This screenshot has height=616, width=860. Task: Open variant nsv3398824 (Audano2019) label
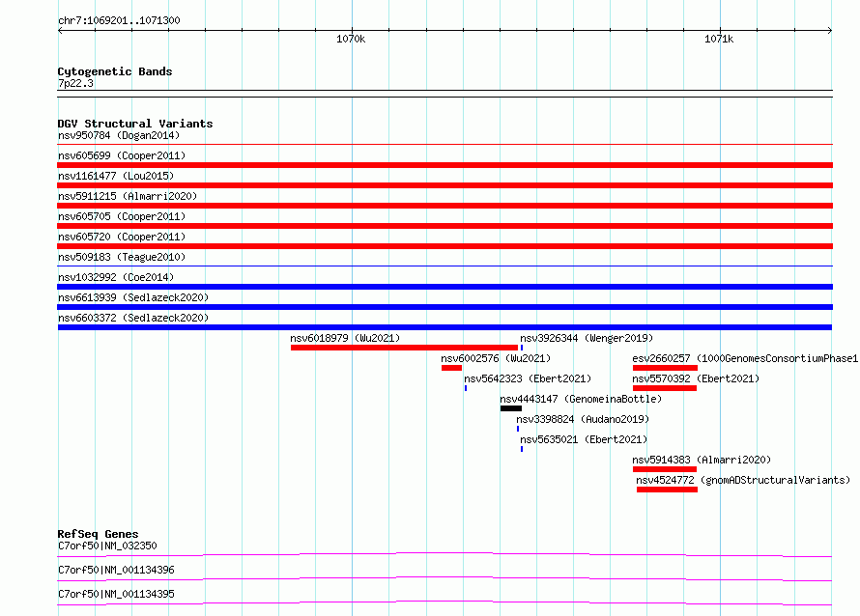[x=583, y=419]
